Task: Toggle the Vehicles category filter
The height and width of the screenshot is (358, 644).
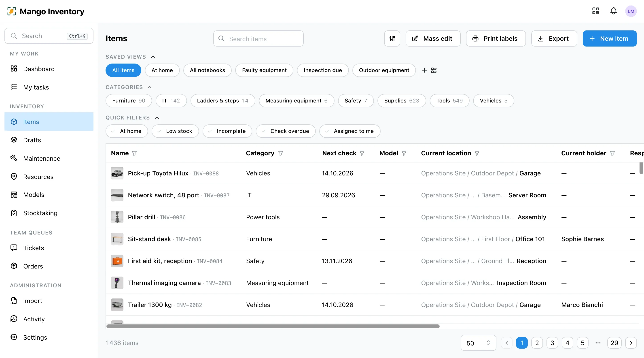Action: [x=494, y=100]
